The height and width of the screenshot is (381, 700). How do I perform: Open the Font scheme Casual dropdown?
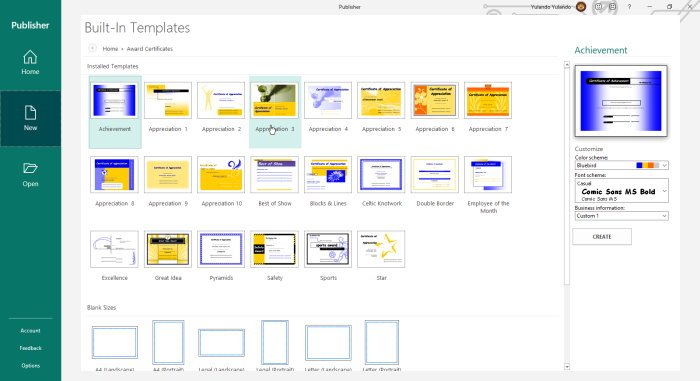pyautogui.click(x=621, y=191)
